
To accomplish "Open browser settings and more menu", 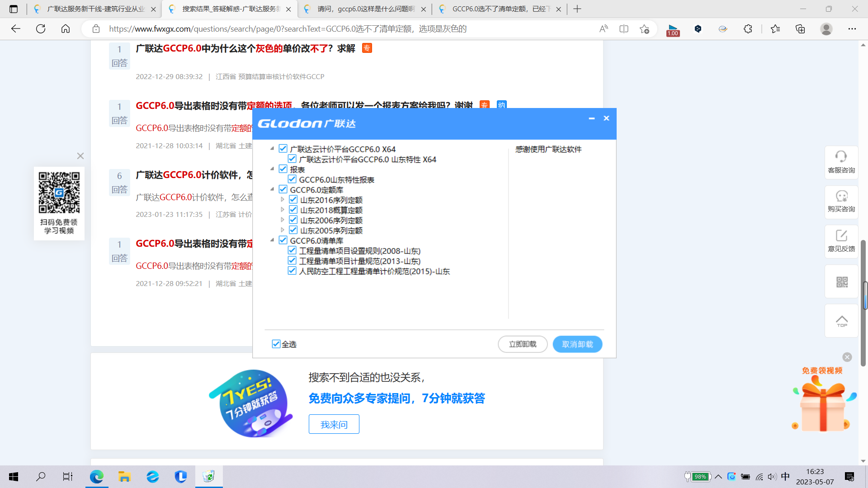I will click(x=852, y=29).
